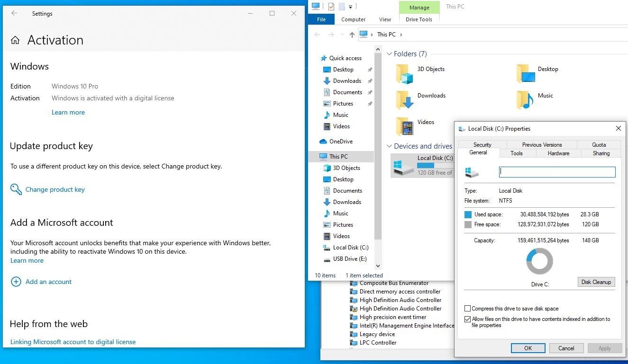Switch to the Previous Versions tab

(x=542, y=145)
